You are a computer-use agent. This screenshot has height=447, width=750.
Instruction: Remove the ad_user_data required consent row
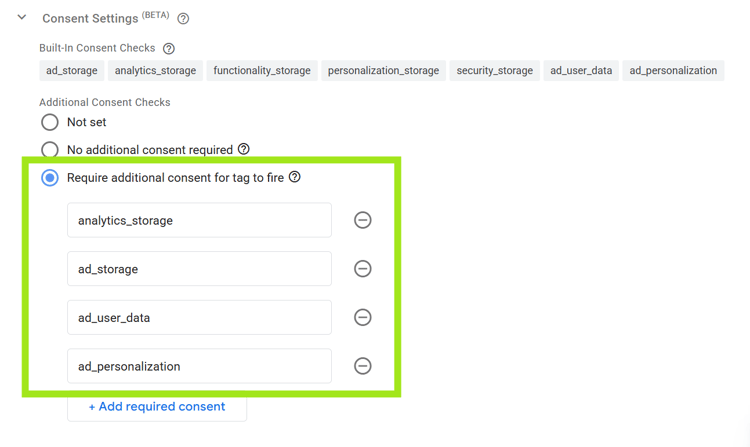(x=363, y=317)
